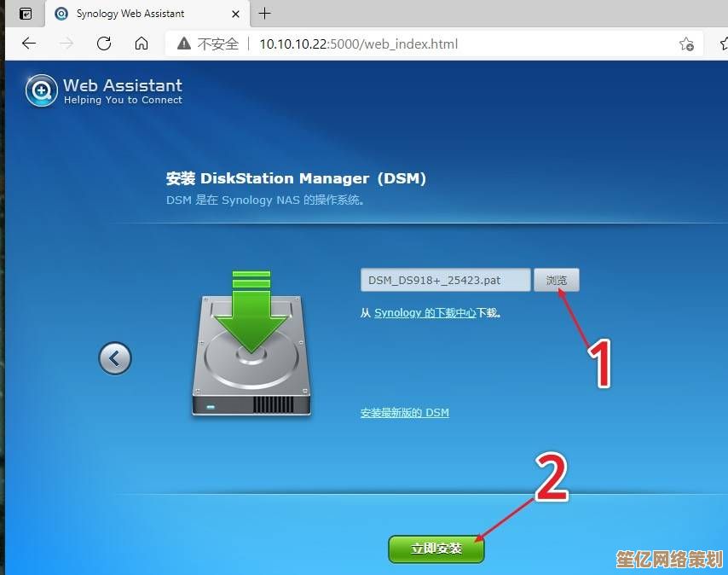The width and height of the screenshot is (728, 575).
Task: Click the browser forward arrow
Action: tap(67, 44)
